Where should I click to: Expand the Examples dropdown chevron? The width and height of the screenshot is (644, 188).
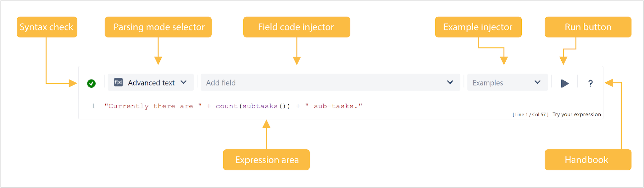[x=537, y=82]
